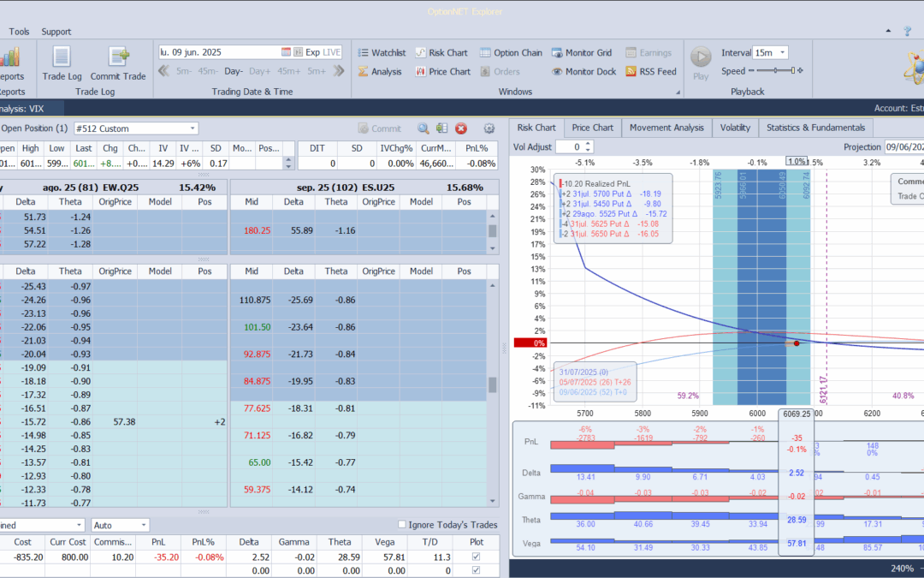Adjust the playback Speed slider

click(776, 71)
